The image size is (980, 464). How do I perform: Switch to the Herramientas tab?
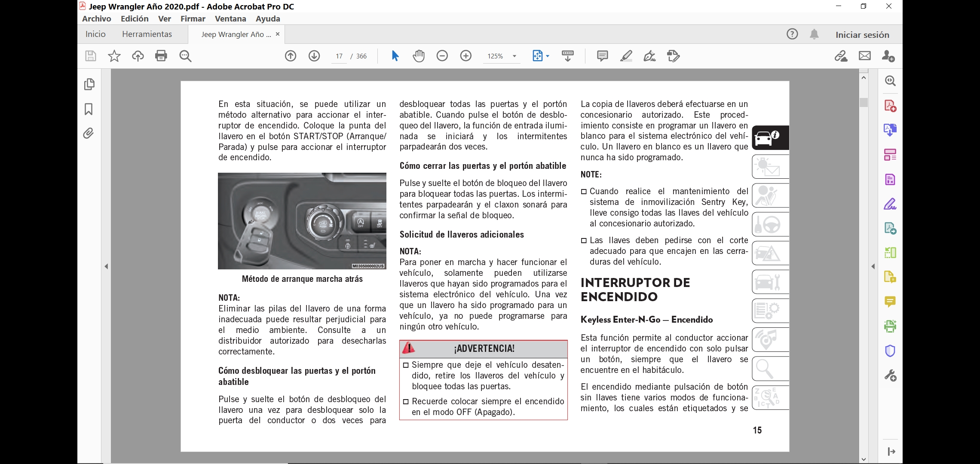[x=147, y=34]
